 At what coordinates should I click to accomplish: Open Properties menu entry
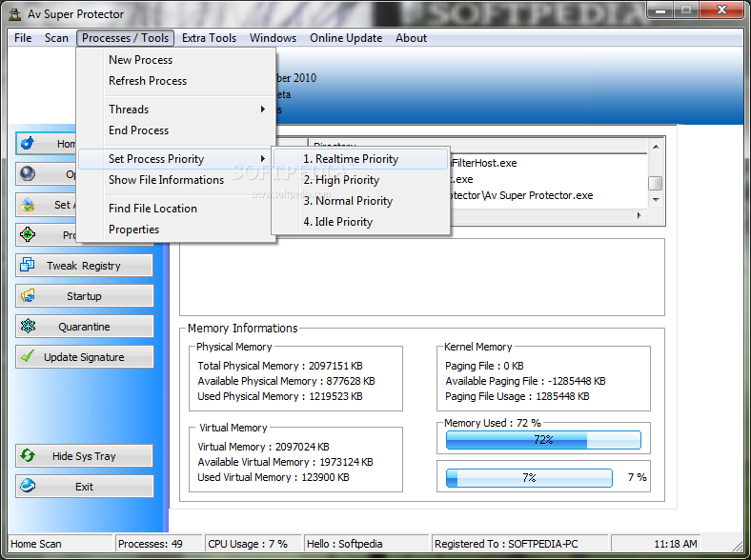tap(175, 230)
